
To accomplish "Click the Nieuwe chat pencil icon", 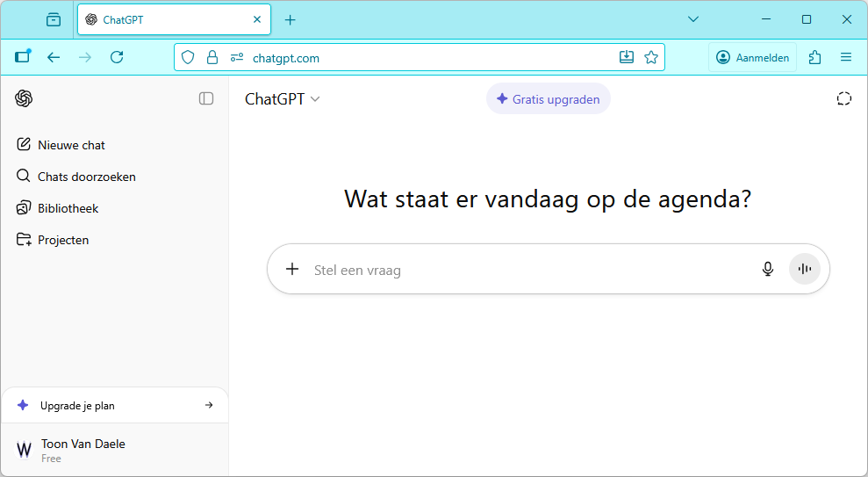I will click(x=23, y=145).
